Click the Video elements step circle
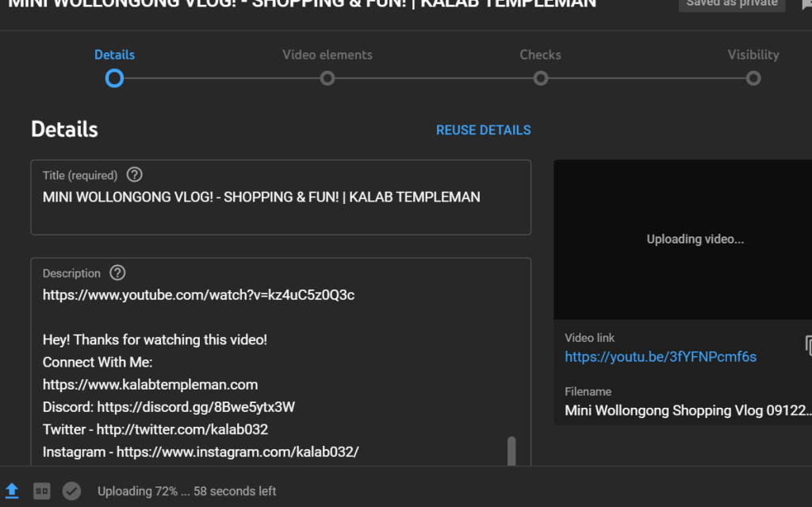This screenshot has width=812, height=507. click(x=327, y=79)
